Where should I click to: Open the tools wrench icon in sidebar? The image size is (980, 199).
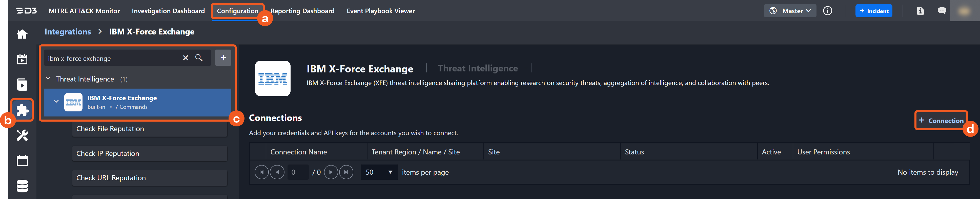22,135
